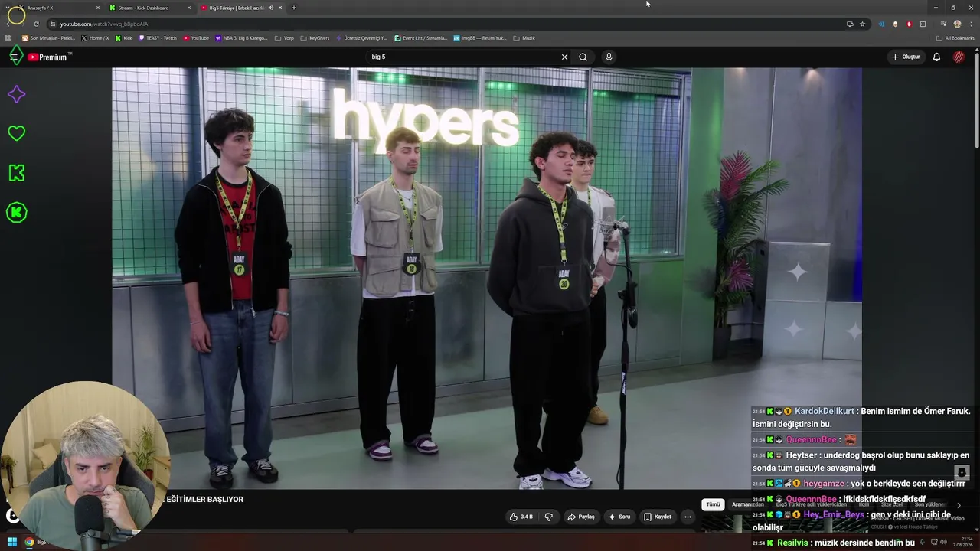Expand the Müzik bookmarks folder
980x551 pixels.
(524, 38)
